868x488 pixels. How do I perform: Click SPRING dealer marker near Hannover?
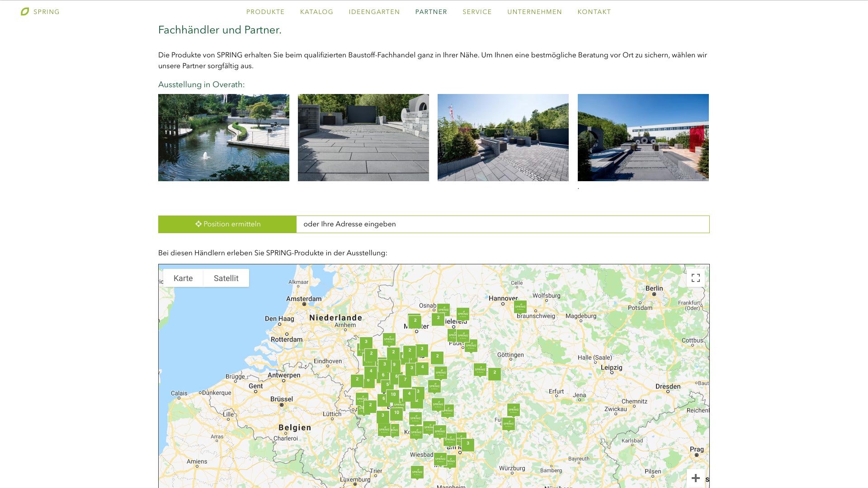click(520, 307)
